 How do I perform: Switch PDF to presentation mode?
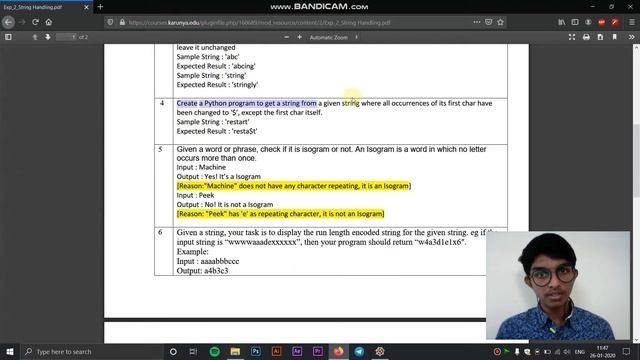pos(572,37)
